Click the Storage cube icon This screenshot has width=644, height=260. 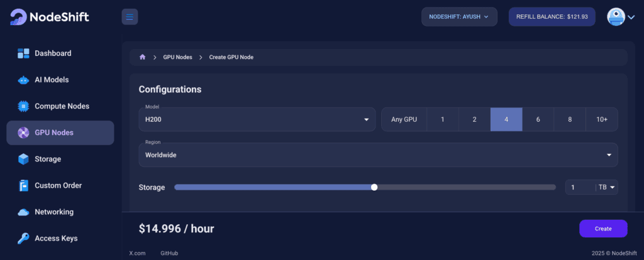tap(23, 159)
